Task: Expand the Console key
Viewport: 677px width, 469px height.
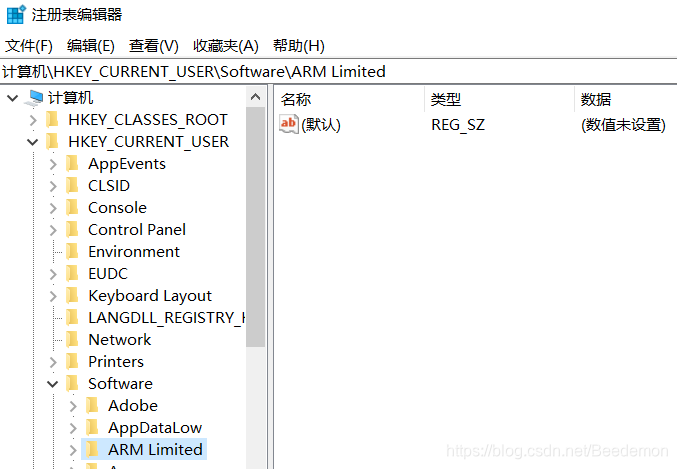Action: [x=53, y=208]
